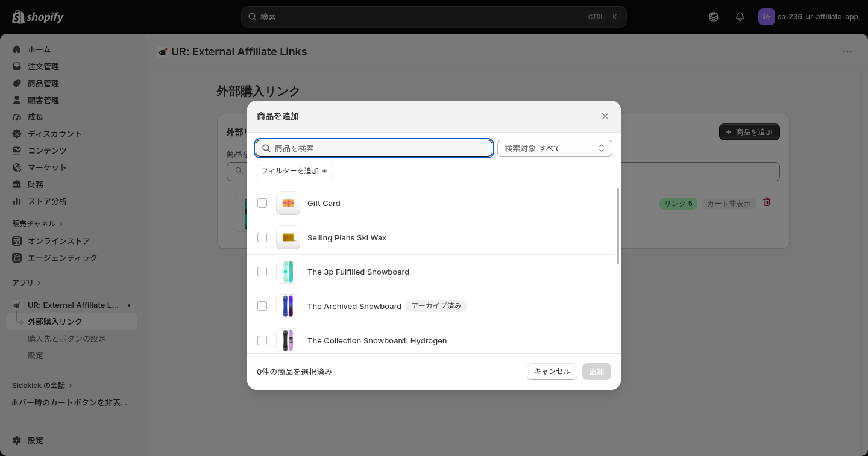This screenshot has width=868, height=456.
Task: Click the 注文管理 orders icon
Action: [17, 66]
